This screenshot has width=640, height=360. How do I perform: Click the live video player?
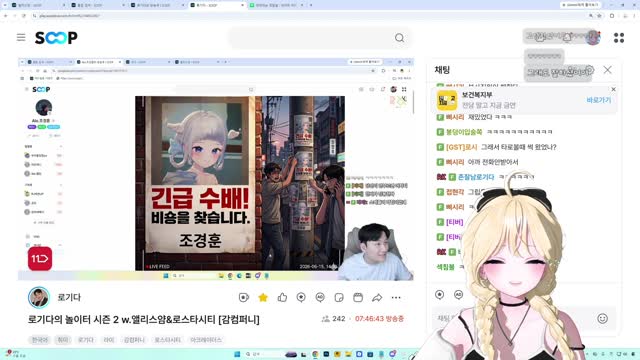[x=216, y=169]
